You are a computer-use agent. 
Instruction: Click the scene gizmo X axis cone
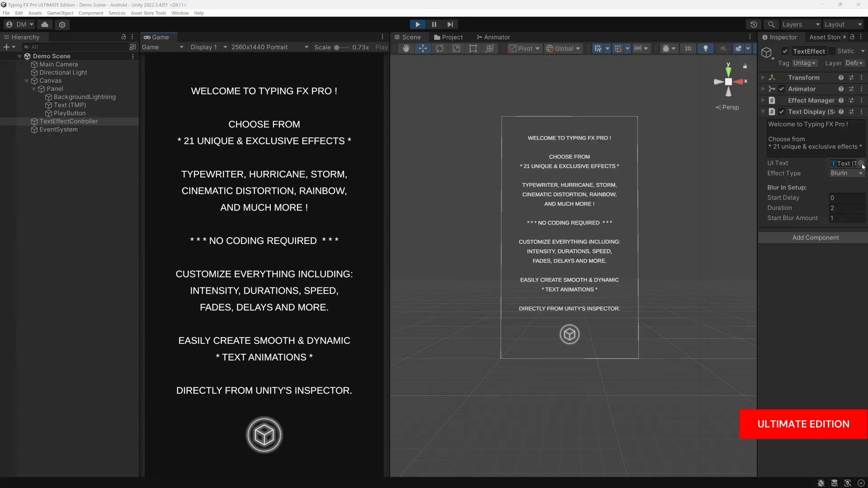click(739, 82)
